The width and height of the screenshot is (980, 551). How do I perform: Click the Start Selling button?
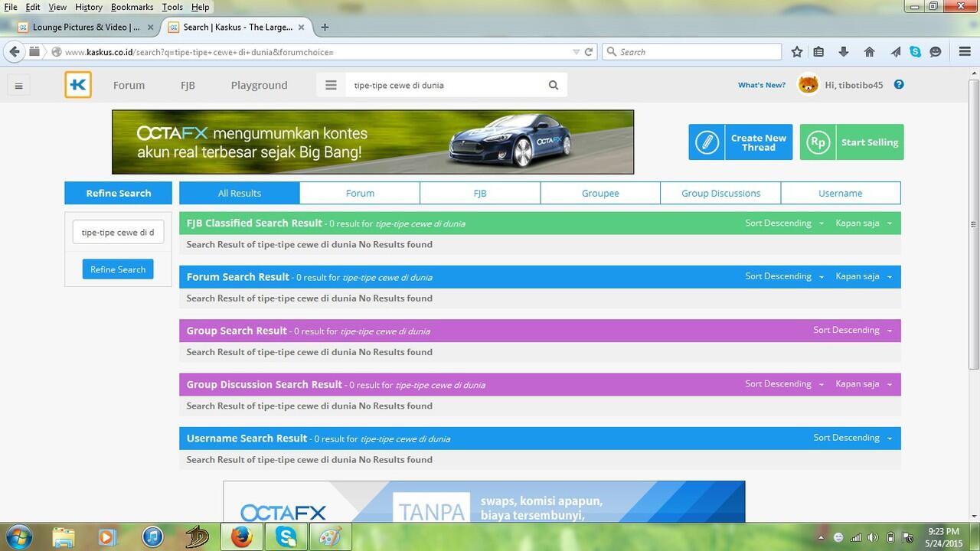(851, 142)
